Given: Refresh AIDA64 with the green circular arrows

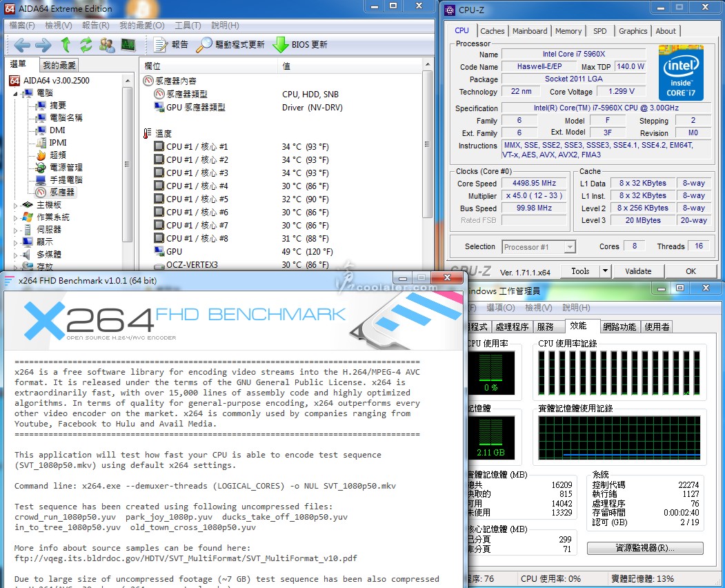Looking at the screenshot, I should 86,45.
